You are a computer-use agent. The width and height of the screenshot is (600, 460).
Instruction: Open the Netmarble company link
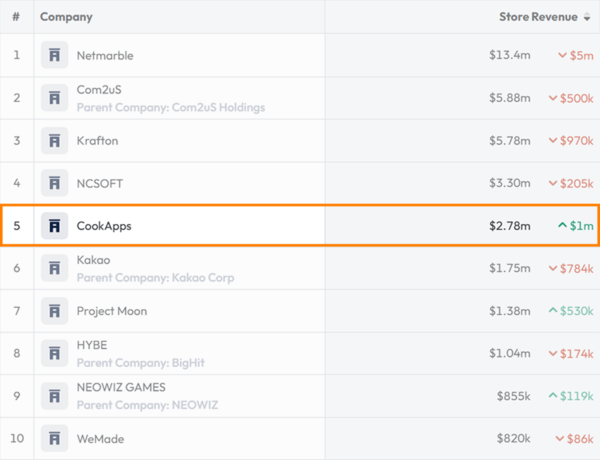pos(105,55)
